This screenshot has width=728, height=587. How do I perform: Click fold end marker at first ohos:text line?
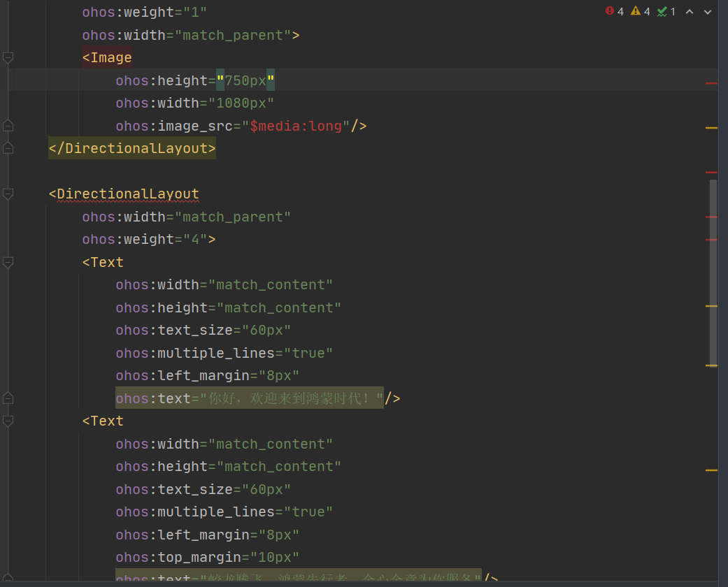coord(8,398)
